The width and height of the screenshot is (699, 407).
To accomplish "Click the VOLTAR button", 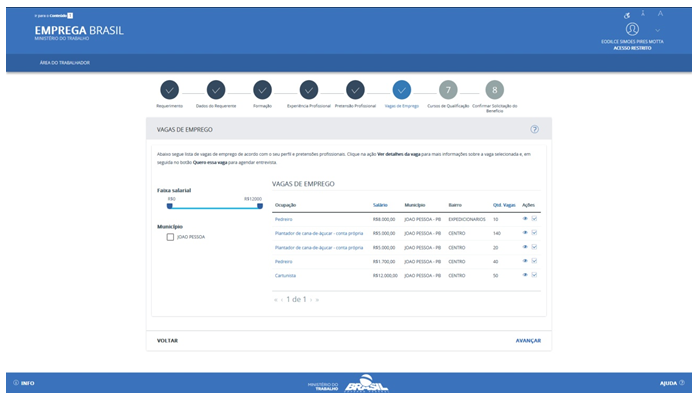I will [x=168, y=340].
